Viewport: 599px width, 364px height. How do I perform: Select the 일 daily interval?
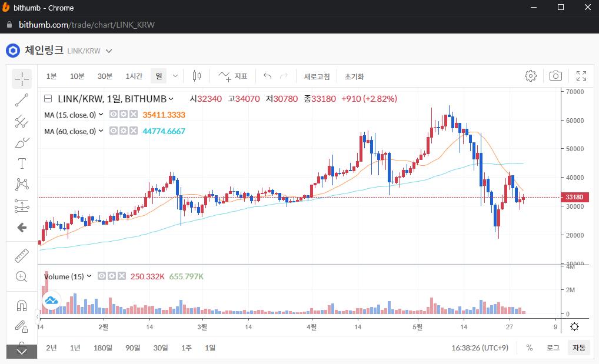pyautogui.click(x=158, y=76)
